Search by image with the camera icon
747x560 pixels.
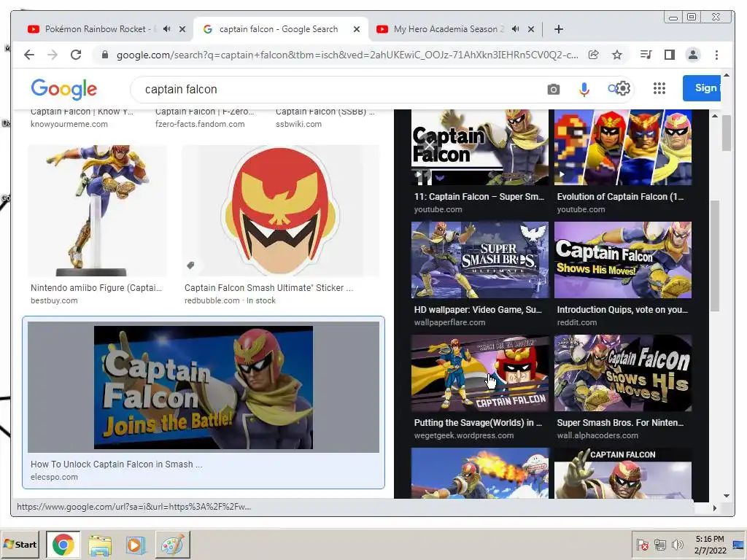(x=553, y=89)
